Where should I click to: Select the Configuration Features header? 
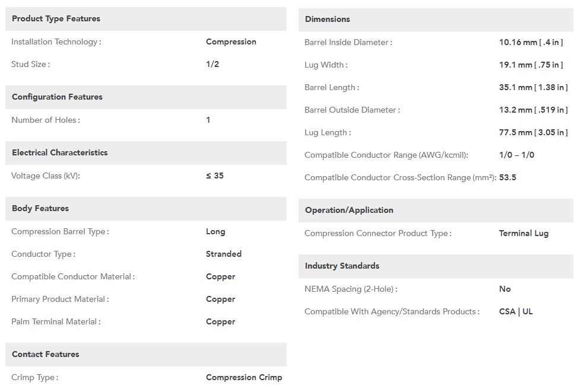[145, 97]
